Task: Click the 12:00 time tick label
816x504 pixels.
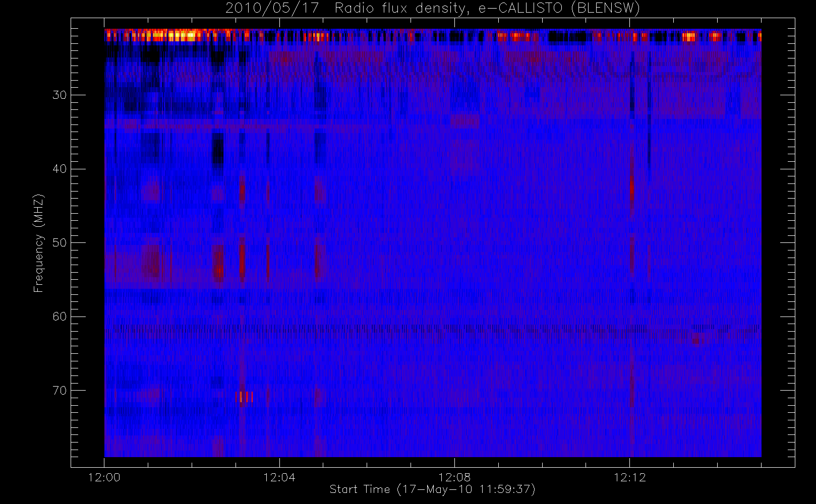Action: pyautogui.click(x=104, y=477)
